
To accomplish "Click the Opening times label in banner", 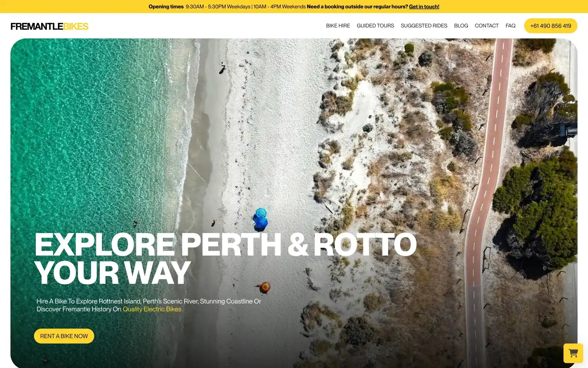I will [166, 7].
